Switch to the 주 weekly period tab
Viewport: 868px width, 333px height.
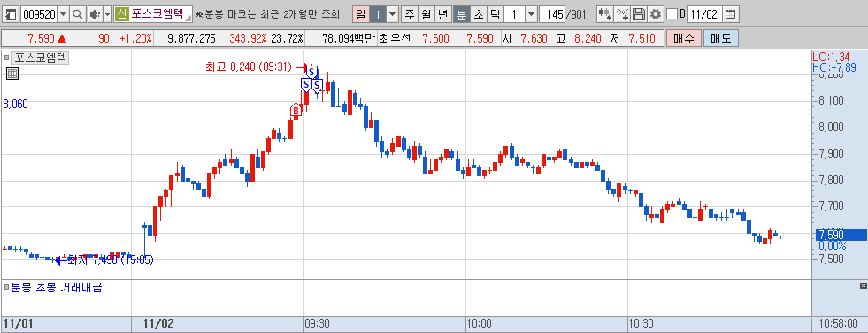409,14
